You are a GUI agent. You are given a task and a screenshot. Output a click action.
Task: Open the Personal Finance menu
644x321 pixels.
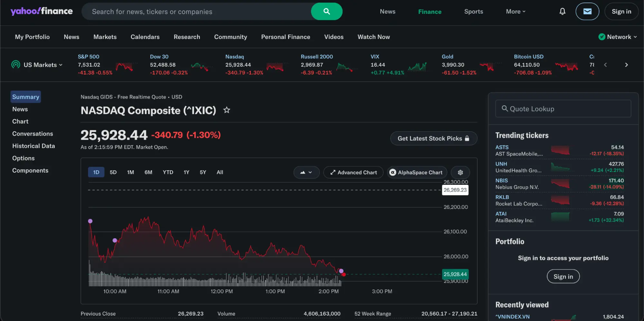pyautogui.click(x=285, y=37)
